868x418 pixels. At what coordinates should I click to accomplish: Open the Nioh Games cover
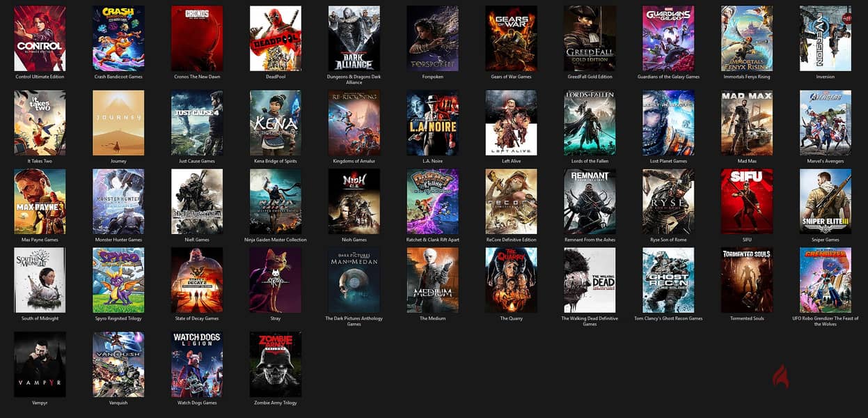tap(354, 201)
